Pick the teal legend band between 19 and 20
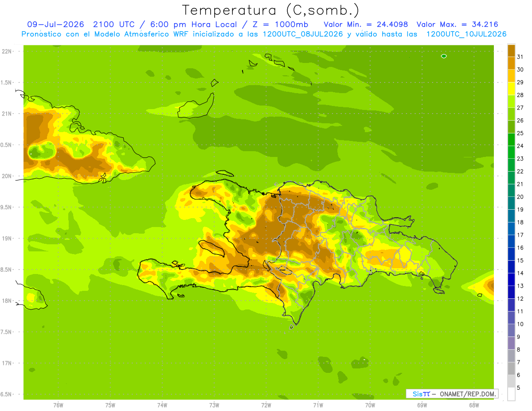 [511, 203]
